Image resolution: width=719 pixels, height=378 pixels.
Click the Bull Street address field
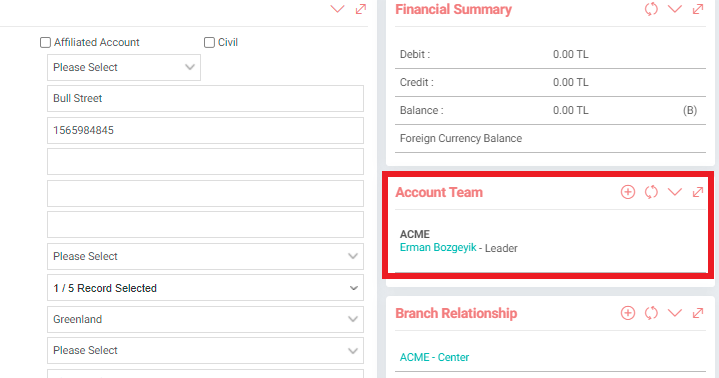(205, 98)
